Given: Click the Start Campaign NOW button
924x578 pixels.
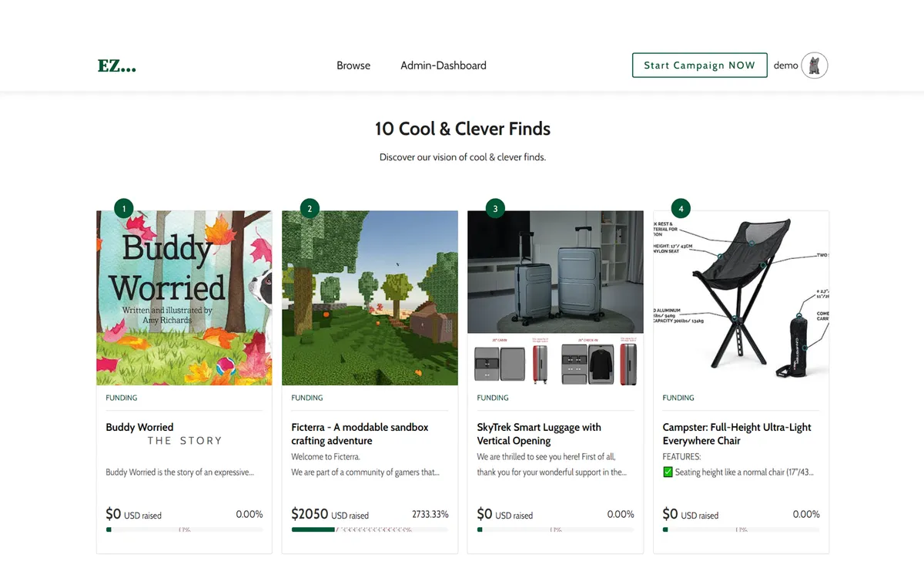Looking at the screenshot, I should [700, 66].
